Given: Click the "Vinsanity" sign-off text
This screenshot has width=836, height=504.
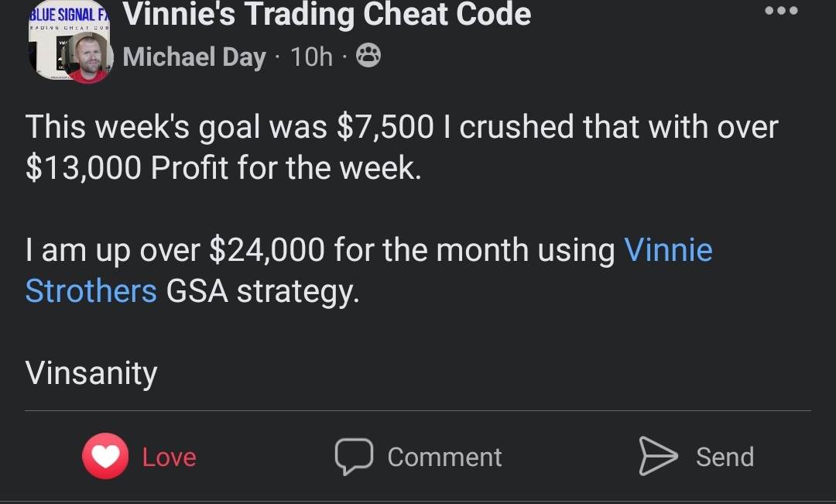Looking at the screenshot, I should pyautogui.click(x=91, y=373).
